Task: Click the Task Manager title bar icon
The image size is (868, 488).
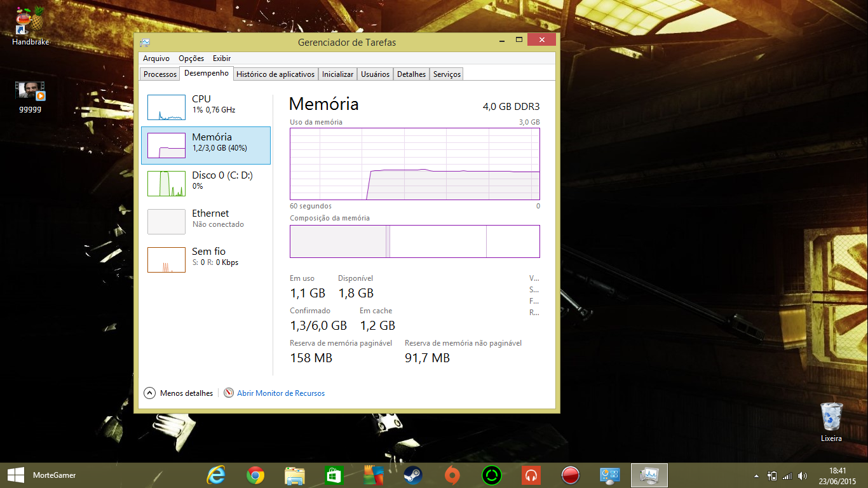Action: [x=146, y=43]
